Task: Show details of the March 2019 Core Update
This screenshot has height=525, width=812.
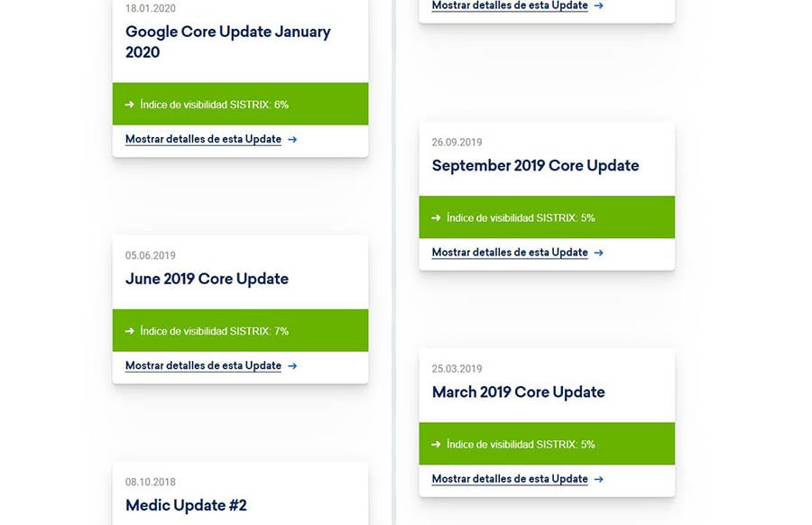Action: click(x=510, y=479)
